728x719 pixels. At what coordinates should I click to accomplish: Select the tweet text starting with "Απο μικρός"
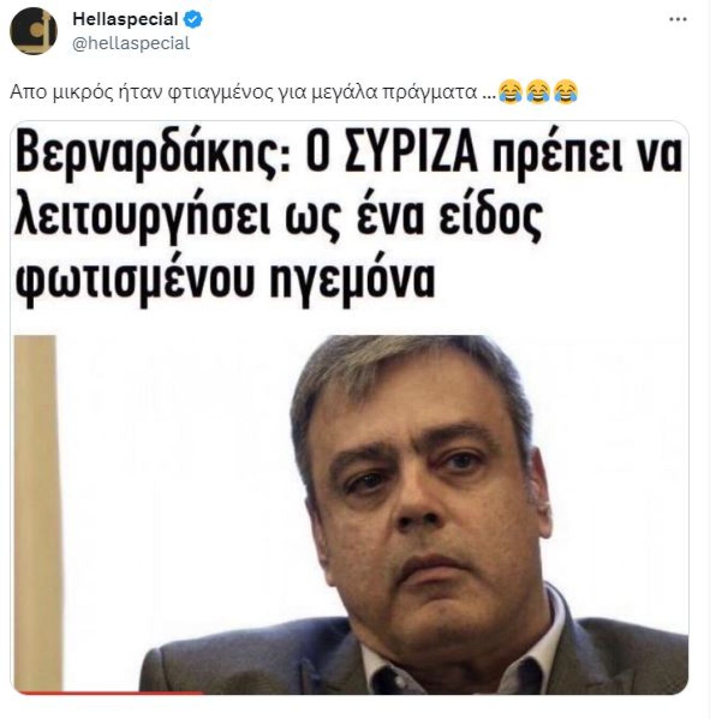click(x=294, y=93)
